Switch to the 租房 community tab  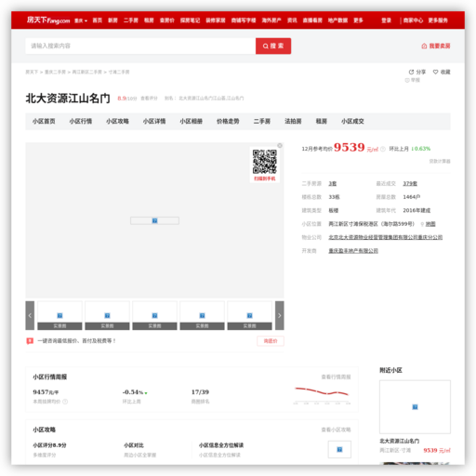(322, 121)
